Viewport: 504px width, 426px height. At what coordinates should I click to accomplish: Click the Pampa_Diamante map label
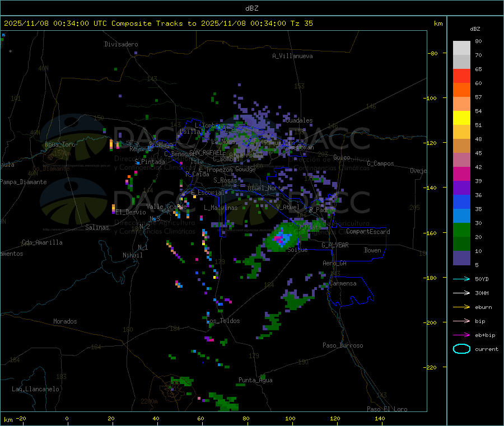[24, 182]
